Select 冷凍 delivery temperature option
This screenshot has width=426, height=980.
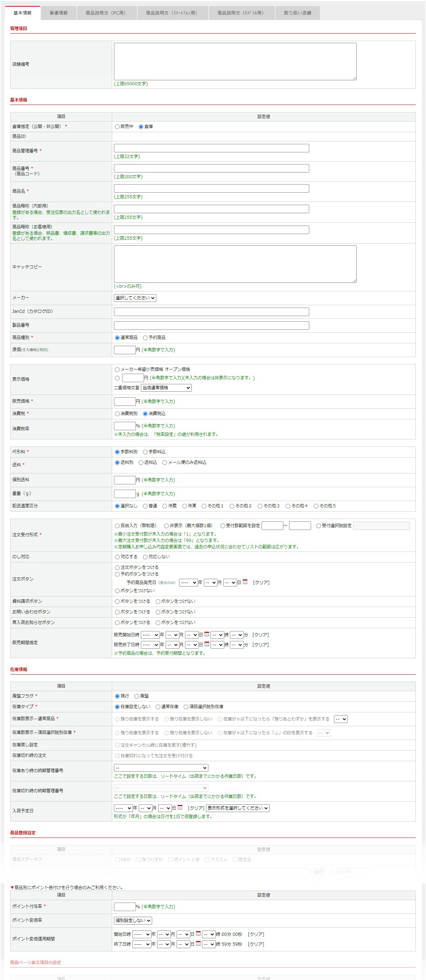(x=184, y=506)
